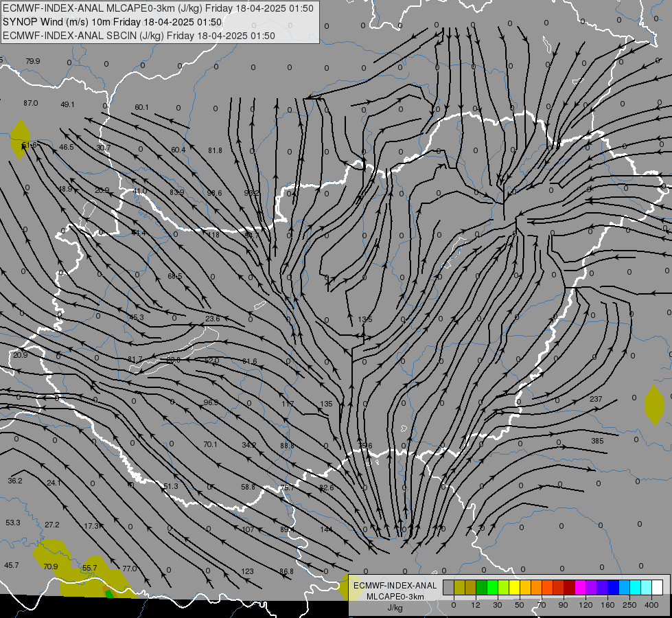The width and height of the screenshot is (672, 618).
Task: Click the map value 144
Action: (x=326, y=529)
